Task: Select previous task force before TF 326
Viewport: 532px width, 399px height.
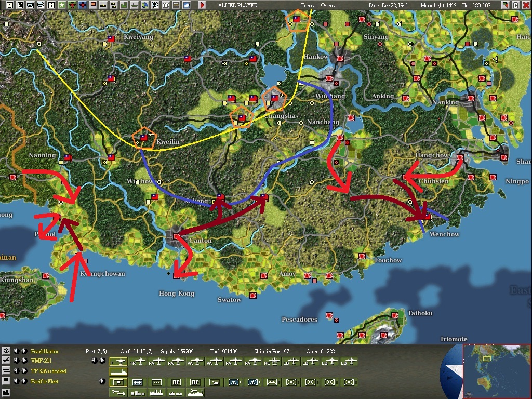Action: point(16,370)
